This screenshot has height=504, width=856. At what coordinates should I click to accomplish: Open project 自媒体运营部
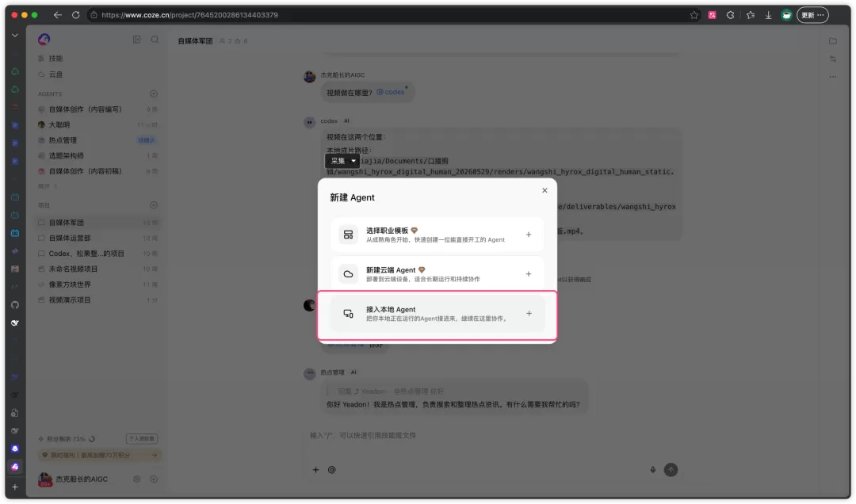(98, 238)
